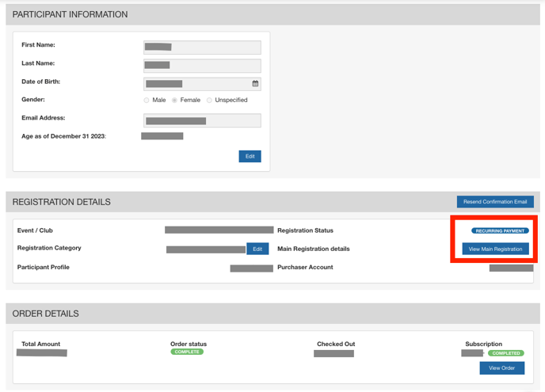Resend Confirmation Email to the participant
Viewport: 545px width, 392px height.
(495, 202)
